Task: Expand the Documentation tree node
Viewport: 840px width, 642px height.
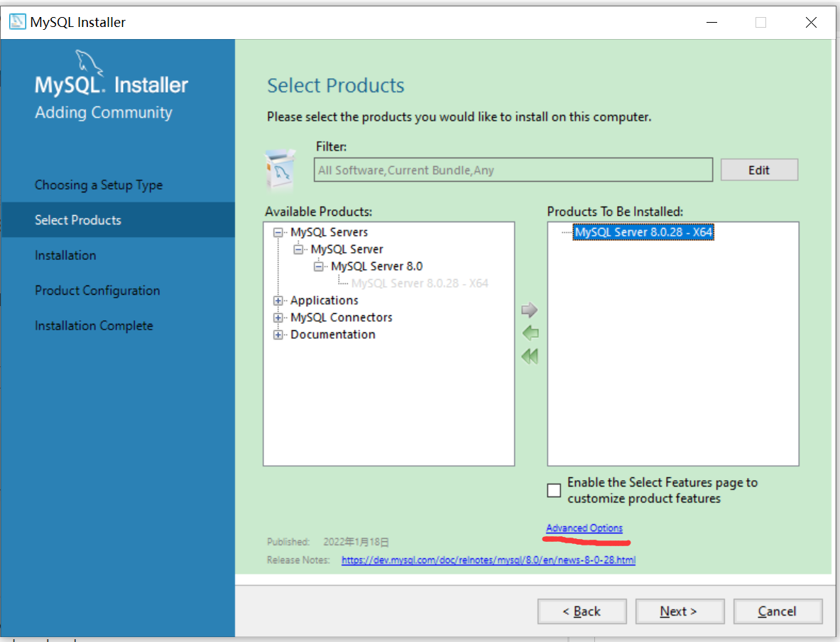Action: tap(278, 335)
